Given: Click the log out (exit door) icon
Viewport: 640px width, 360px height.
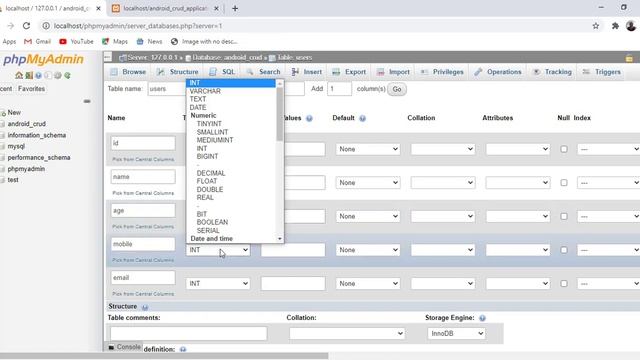Looking at the screenshot, I should pyautogui.click(x=29, y=76).
